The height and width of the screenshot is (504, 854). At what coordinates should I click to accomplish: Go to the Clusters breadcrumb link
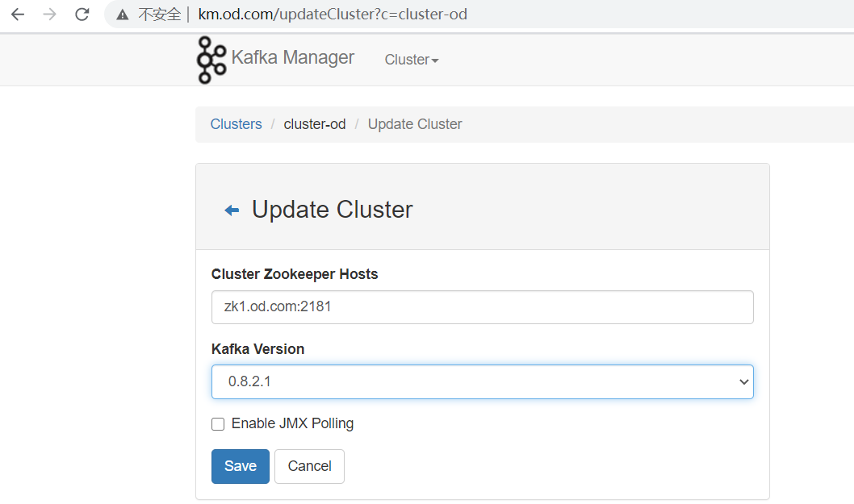(x=236, y=124)
